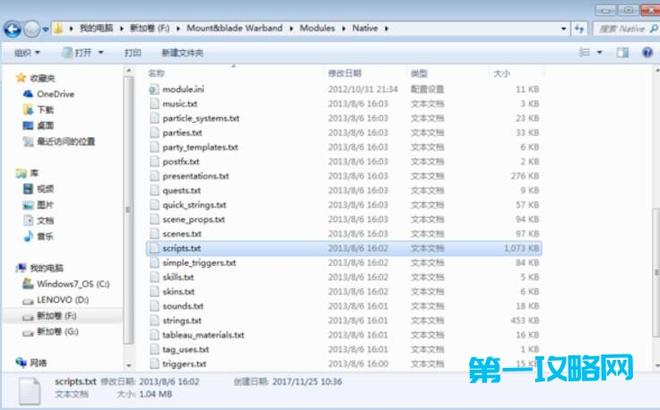This screenshot has width=660, height=410.
Task: Sort by the 类型 column header
Action: tap(419, 73)
